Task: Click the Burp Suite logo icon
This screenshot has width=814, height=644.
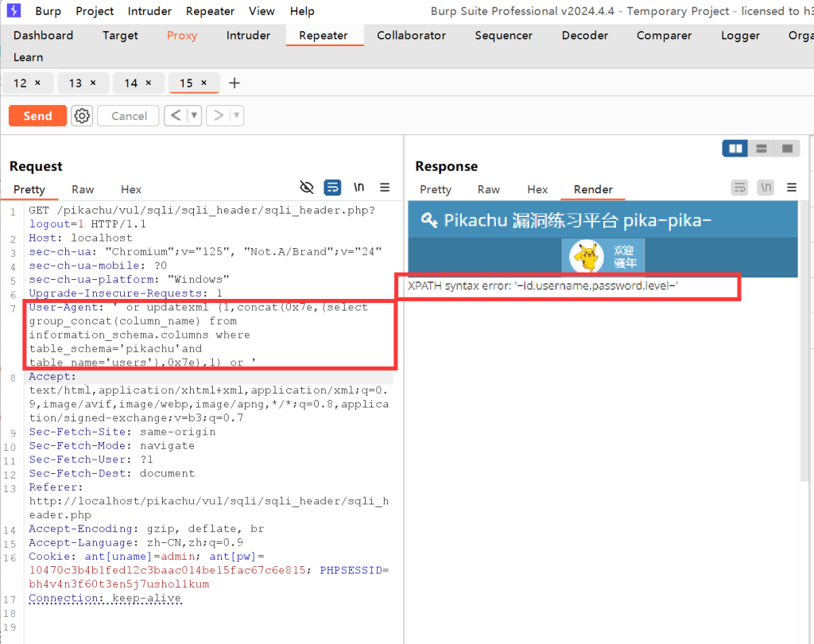Action: [13, 10]
